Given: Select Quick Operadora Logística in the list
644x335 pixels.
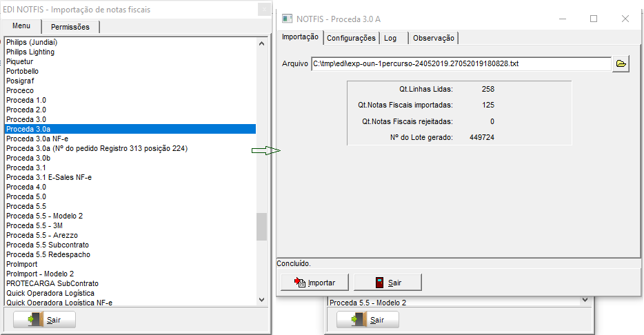Looking at the screenshot, I should 130,293.
